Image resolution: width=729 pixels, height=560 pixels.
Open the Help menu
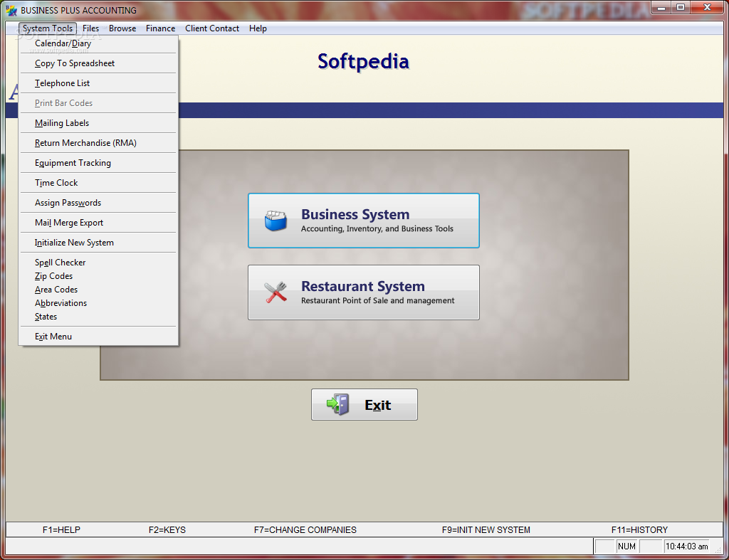click(258, 28)
